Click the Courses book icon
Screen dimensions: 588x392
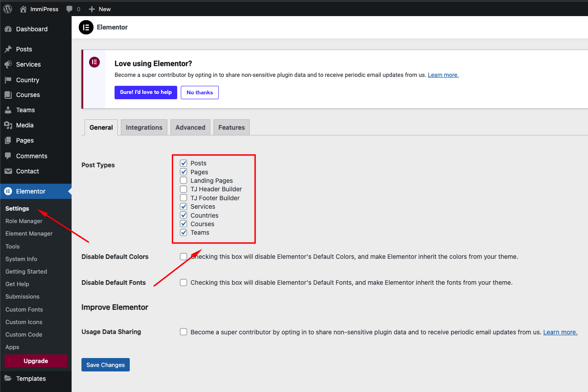tap(8, 95)
